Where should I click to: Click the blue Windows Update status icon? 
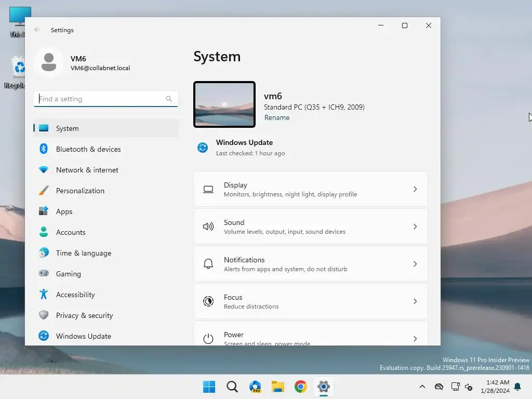[203, 148]
